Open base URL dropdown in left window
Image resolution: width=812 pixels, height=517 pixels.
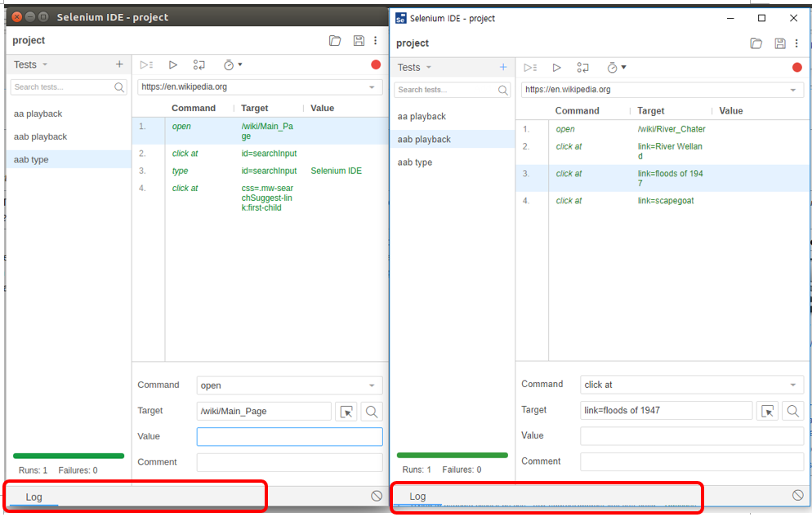(x=372, y=87)
